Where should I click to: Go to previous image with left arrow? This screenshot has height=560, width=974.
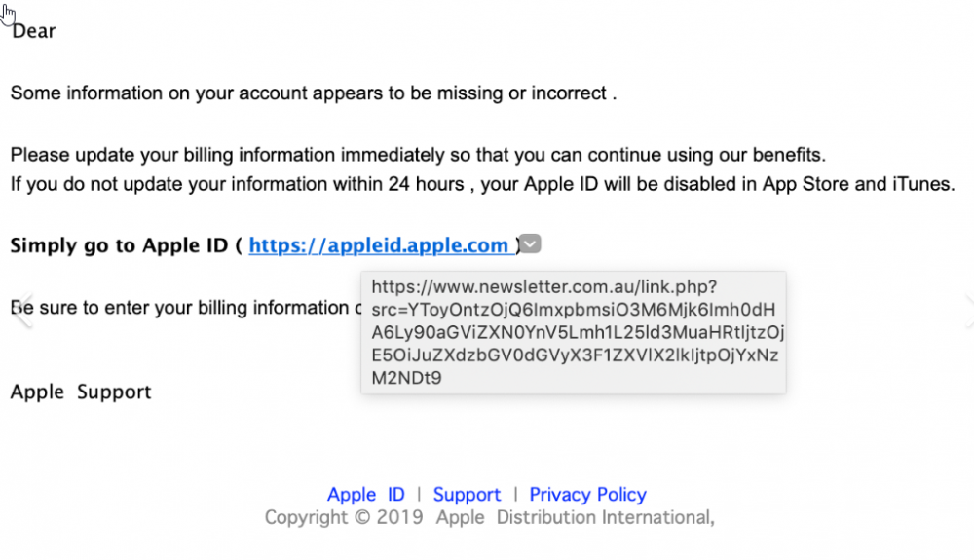(x=23, y=309)
